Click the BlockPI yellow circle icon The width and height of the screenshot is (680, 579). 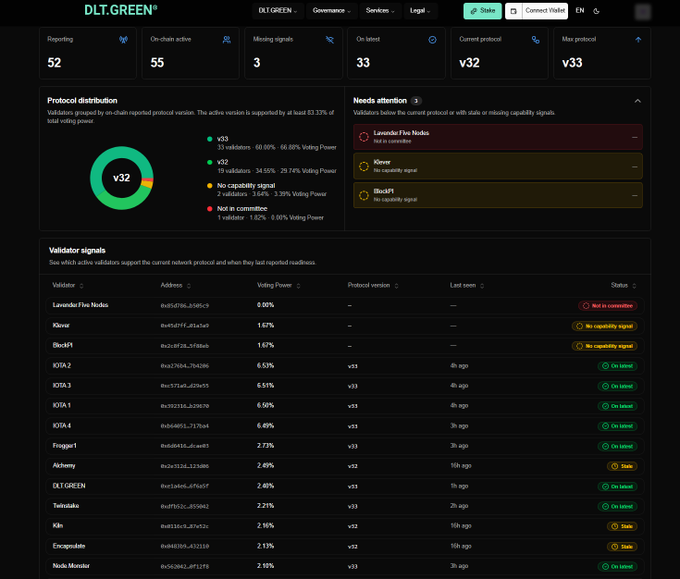(364, 195)
